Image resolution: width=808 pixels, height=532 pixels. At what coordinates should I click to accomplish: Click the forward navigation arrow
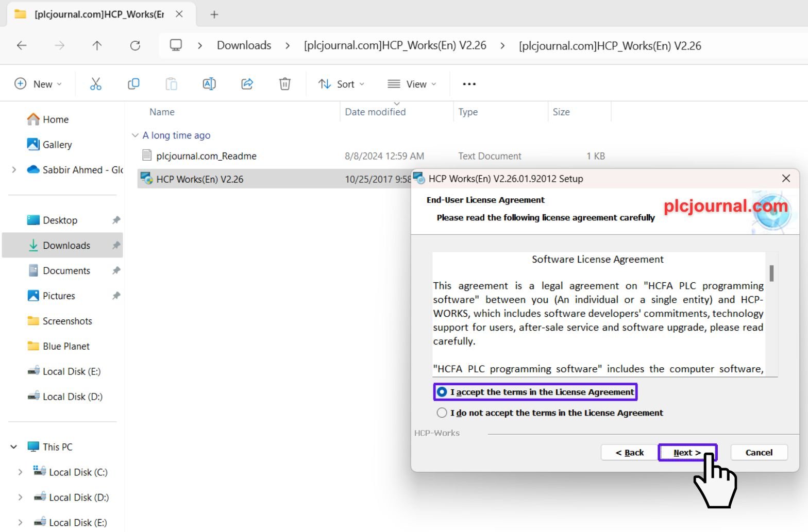coord(60,45)
